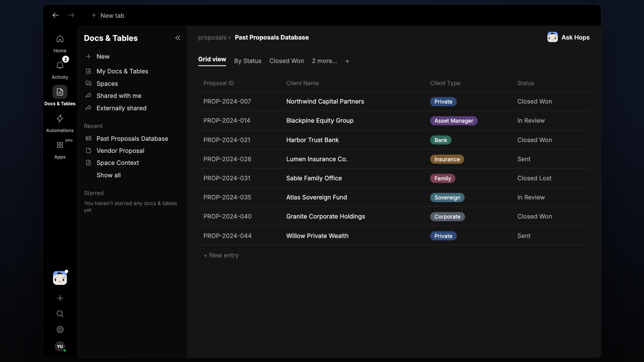Show all recent docs
Viewport: 644px width, 362px height.
pyautogui.click(x=109, y=175)
